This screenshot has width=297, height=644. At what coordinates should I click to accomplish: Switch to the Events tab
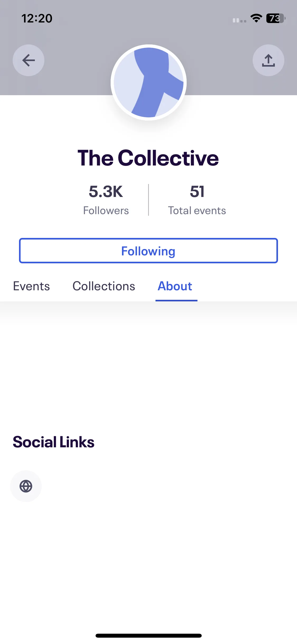(x=31, y=286)
